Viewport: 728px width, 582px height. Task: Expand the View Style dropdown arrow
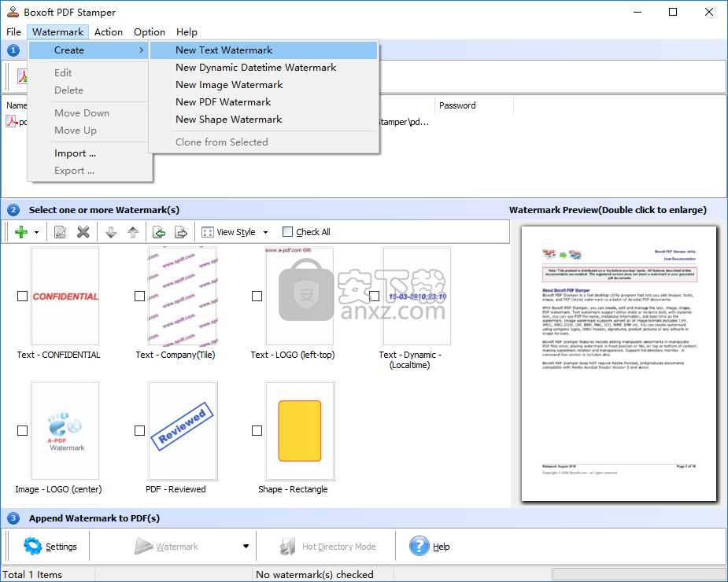pos(265,232)
